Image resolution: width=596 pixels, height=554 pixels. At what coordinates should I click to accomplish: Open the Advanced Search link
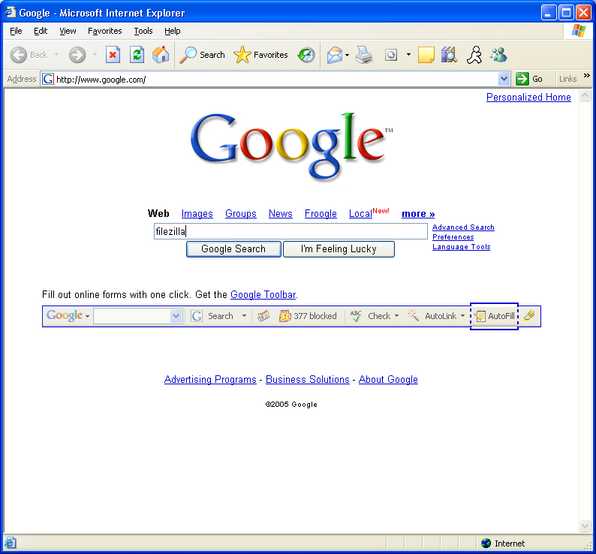click(463, 227)
